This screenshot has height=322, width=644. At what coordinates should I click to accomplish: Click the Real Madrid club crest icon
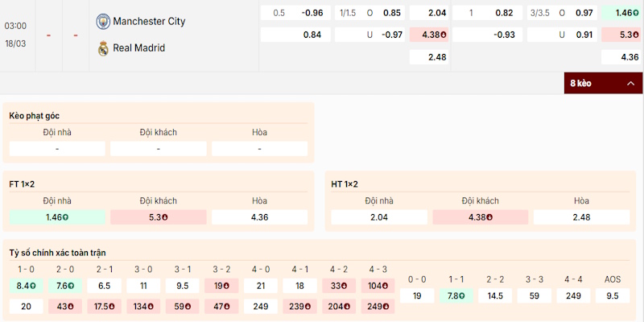pyautogui.click(x=103, y=48)
